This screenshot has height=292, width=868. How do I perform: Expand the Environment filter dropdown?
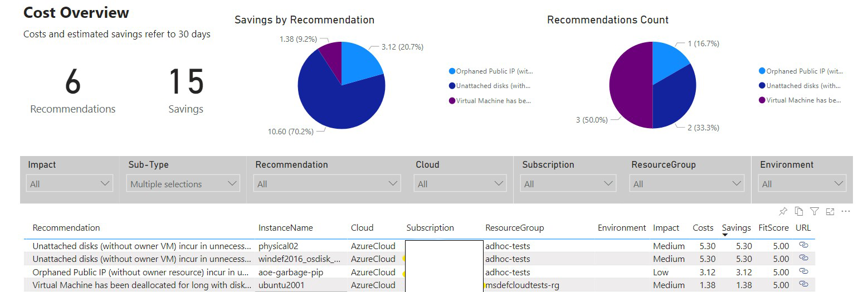click(802, 184)
